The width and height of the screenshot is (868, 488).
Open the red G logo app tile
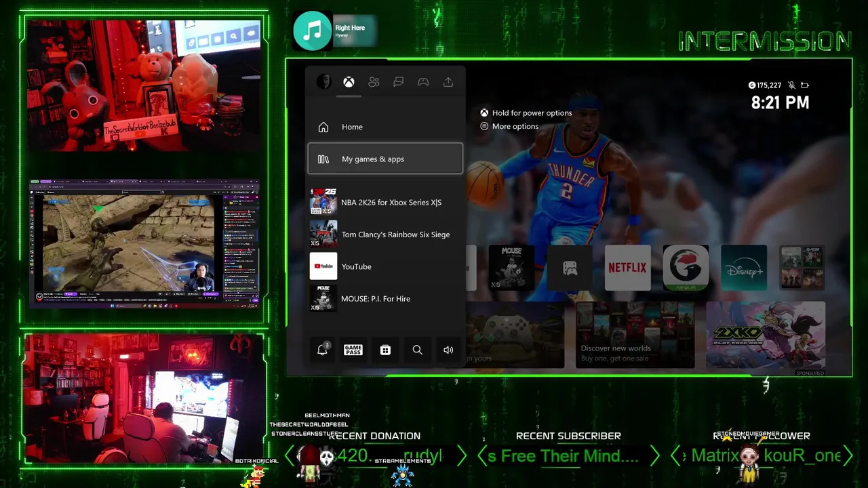[686, 268]
